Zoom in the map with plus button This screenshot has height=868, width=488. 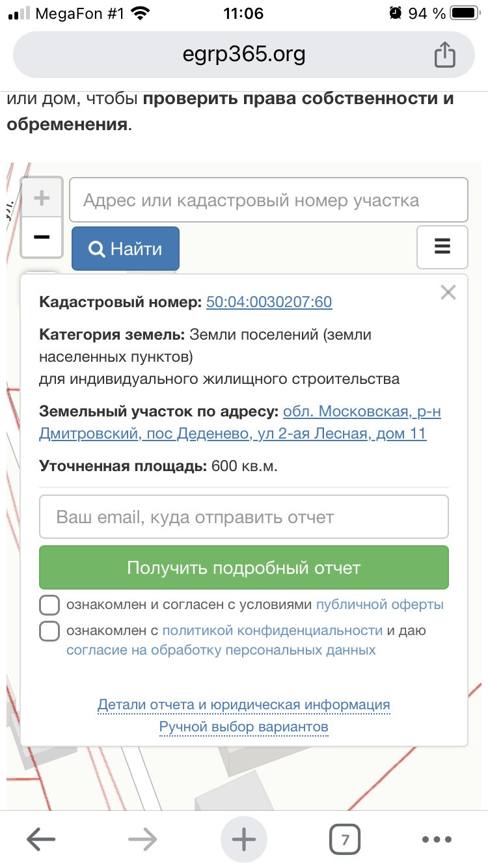pyautogui.click(x=42, y=198)
